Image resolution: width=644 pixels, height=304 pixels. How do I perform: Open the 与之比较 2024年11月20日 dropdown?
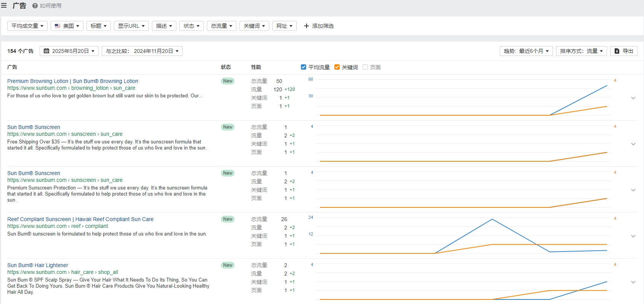[142, 51]
